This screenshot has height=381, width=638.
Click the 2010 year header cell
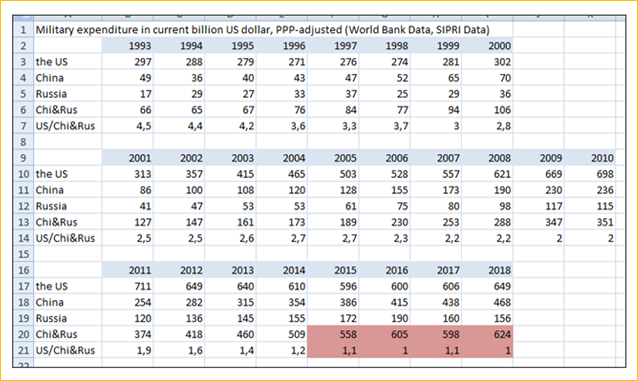pyautogui.click(x=590, y=158)
